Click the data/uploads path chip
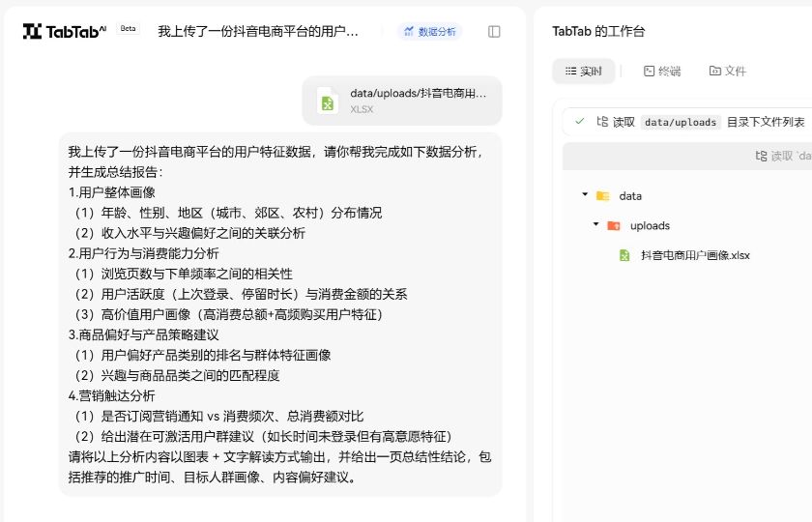Viewport: 812px width, 522px height. pos(681,122)
